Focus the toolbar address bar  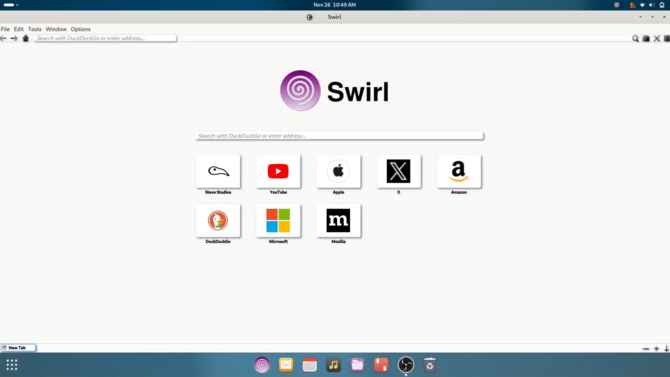click(x=105, y=38)
